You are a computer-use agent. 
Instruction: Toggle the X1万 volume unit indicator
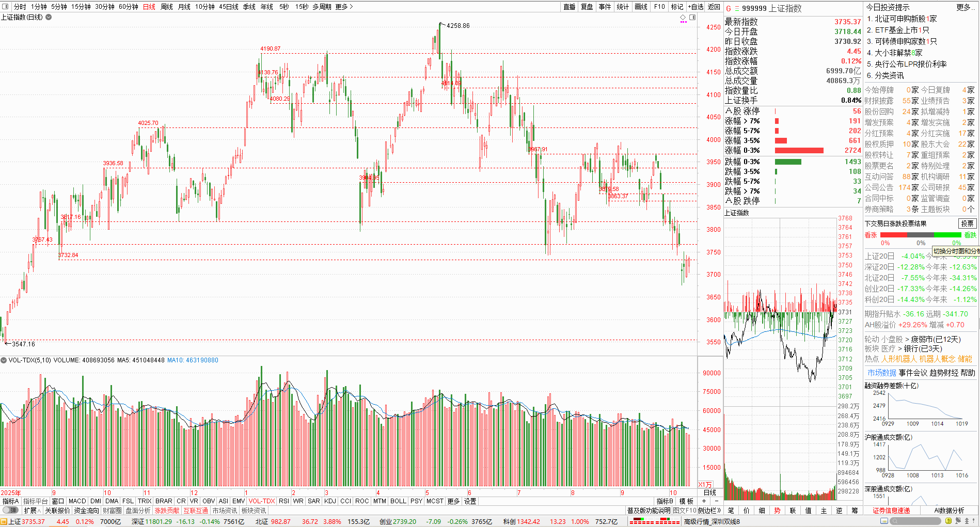coord(705,484)
